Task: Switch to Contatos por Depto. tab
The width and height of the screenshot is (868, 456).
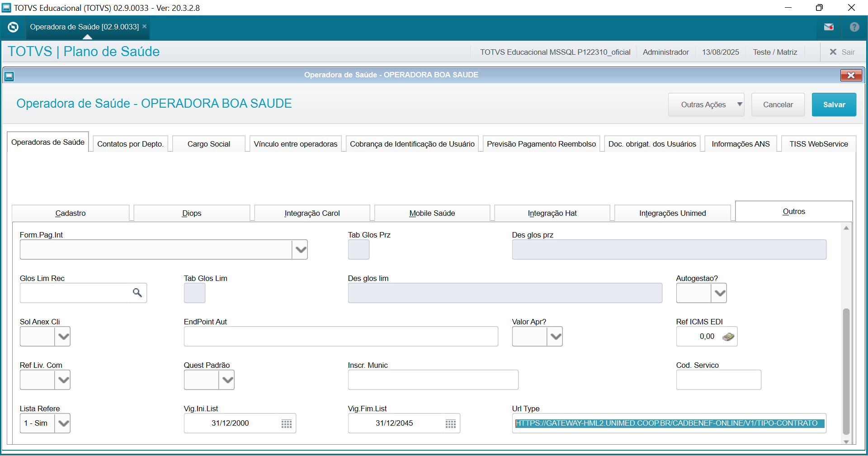Action: (130, 144)
